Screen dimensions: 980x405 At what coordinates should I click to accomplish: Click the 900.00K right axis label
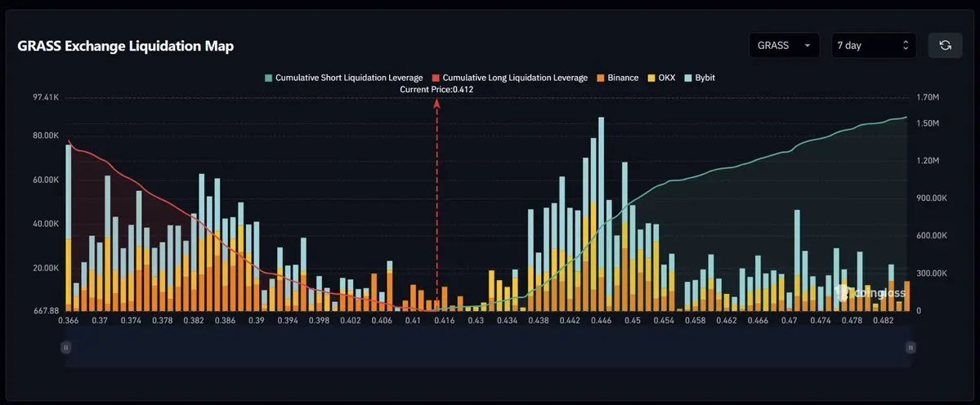point(931,198)
